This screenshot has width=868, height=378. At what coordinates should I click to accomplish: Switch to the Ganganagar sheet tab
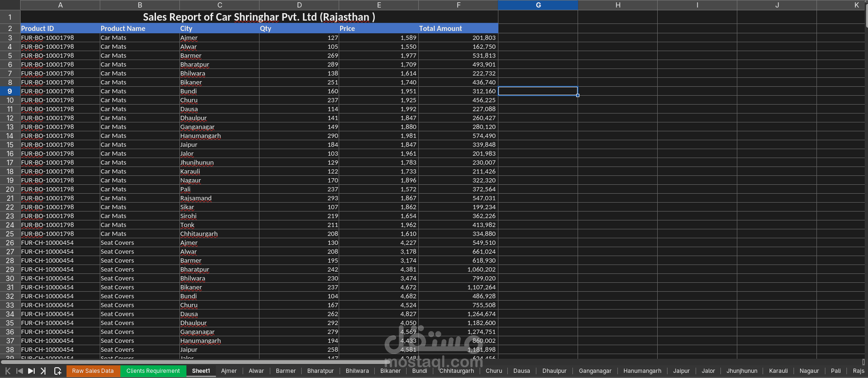coord(595,371)
